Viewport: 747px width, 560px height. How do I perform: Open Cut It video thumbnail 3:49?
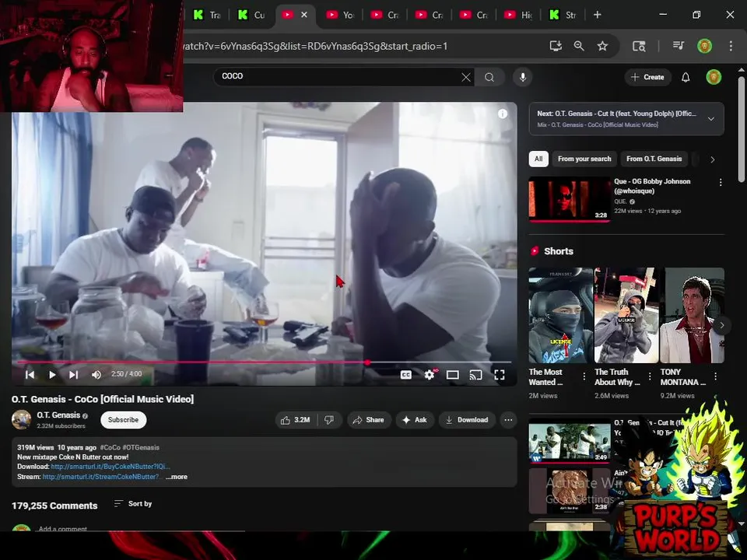pyautogui.click(x=570, y=440)
